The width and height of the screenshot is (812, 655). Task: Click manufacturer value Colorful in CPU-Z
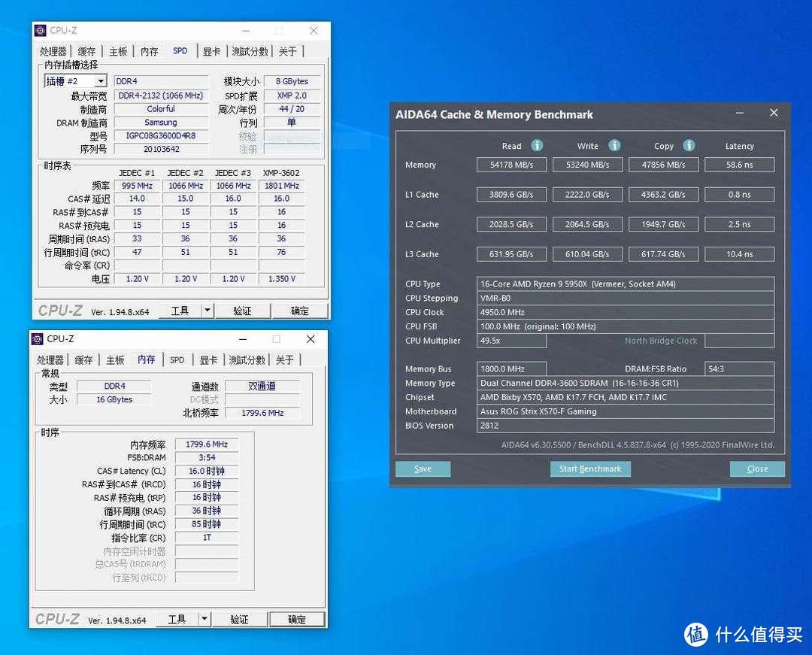coord(161,109)
